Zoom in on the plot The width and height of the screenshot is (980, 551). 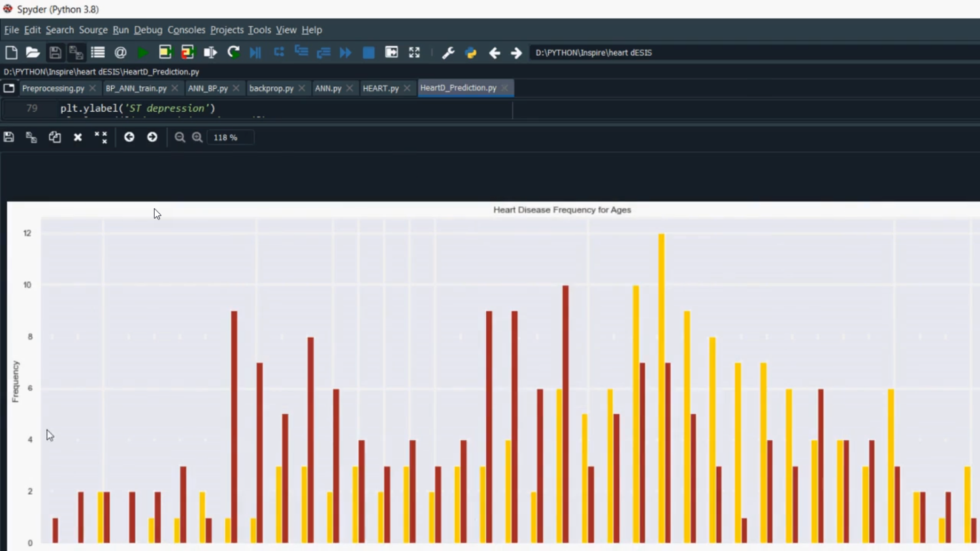click(x=197, y=137)
